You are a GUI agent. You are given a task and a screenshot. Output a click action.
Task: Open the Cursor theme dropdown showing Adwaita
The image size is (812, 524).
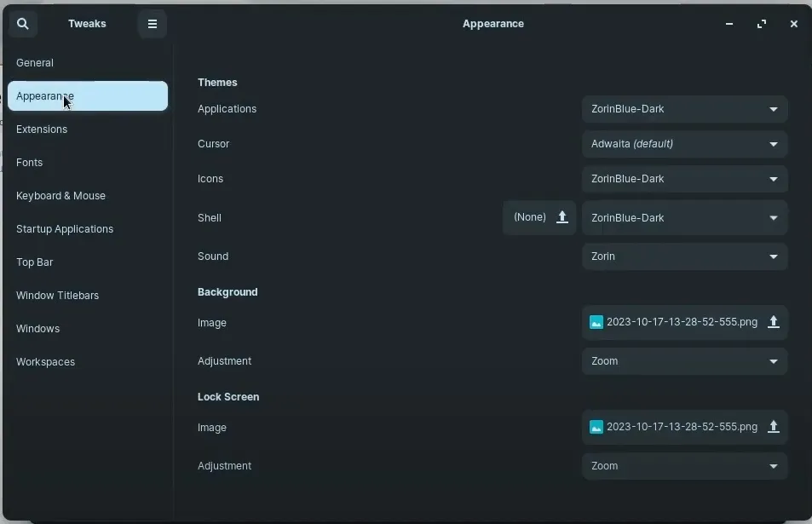click(684, 144)
